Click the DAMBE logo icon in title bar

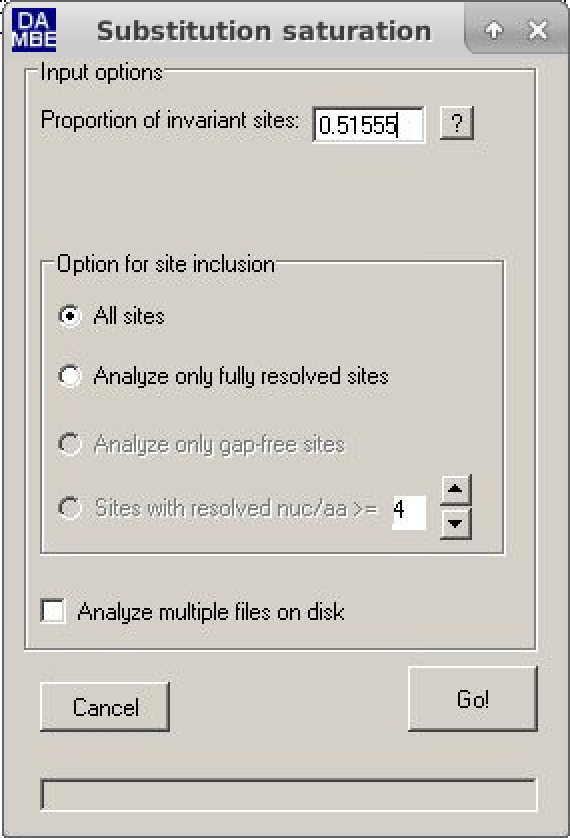tap(34, 30)
